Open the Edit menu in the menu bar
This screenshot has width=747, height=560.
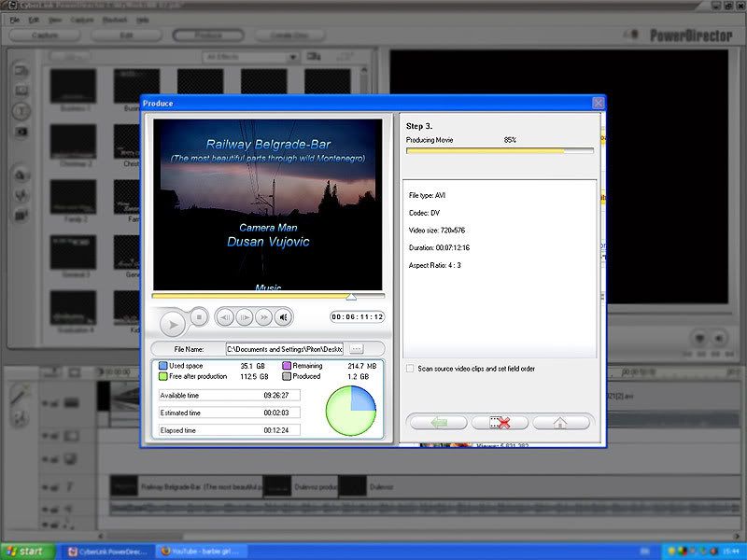[34, 20]
